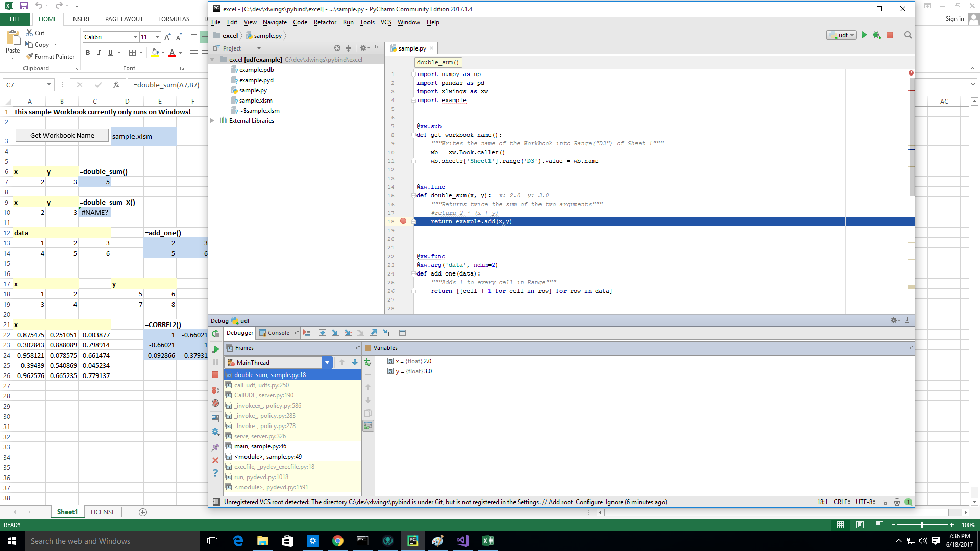Screen dimensions: 980x551
Task: Open debugger help question mark
Action: pyautogui.click(x=215, y=473)
